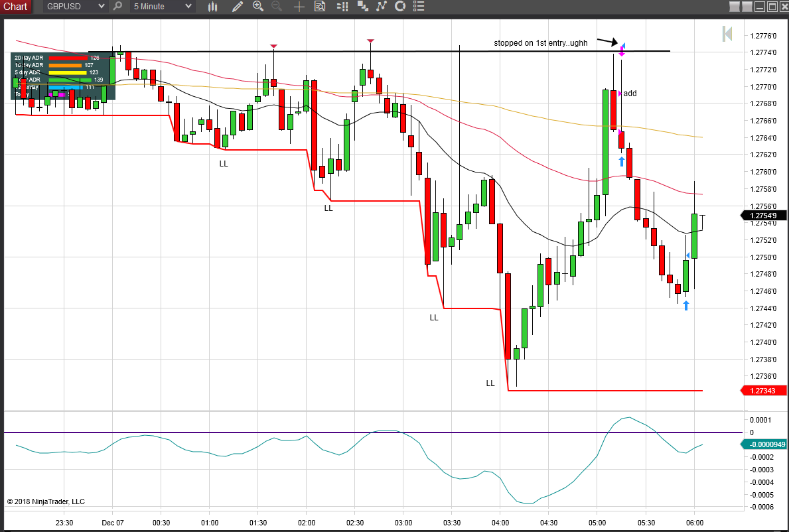Click the instrument link button in title bar
Image resolution: width=789 pixels, height=532 pixels.
[735, 7]
